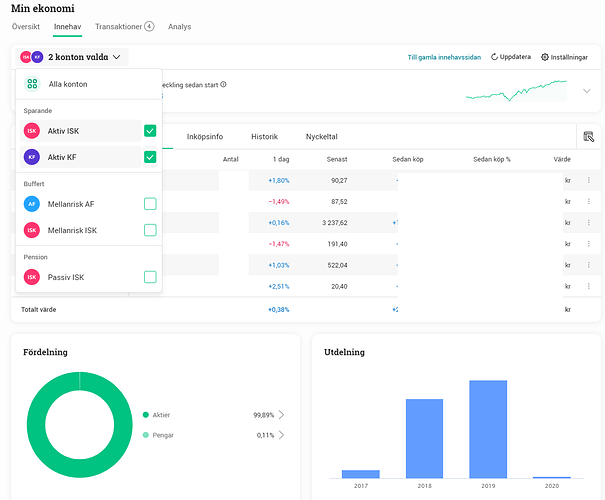Screen dimensions: 605x500
Task: Open the Historik tab
Action: [264, 136]
